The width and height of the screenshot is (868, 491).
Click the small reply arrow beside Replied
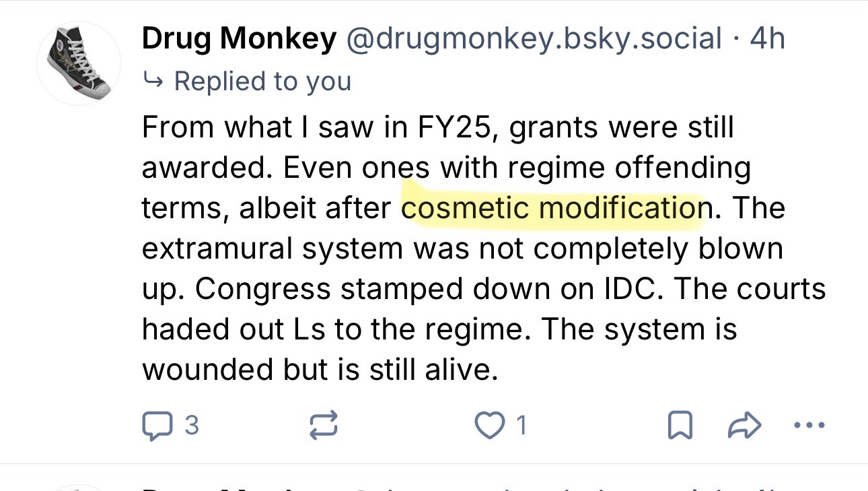click(x=153, y=81)
